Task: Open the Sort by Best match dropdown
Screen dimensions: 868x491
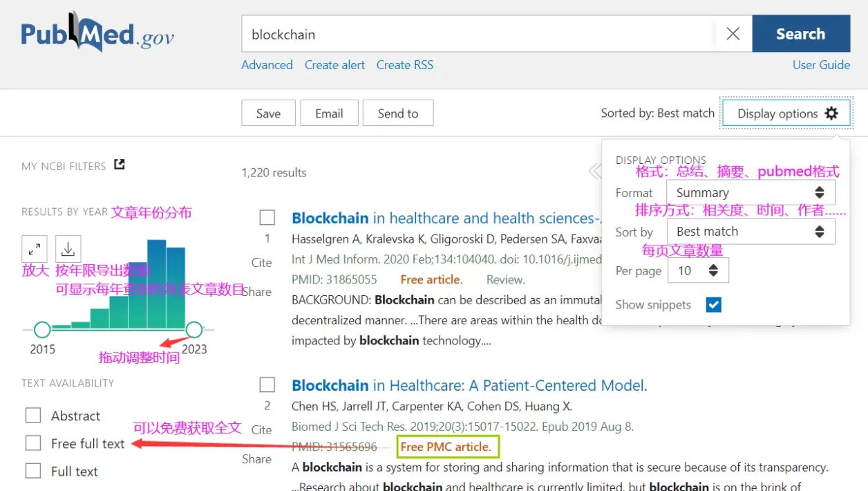Action: (x=751, y=232)
